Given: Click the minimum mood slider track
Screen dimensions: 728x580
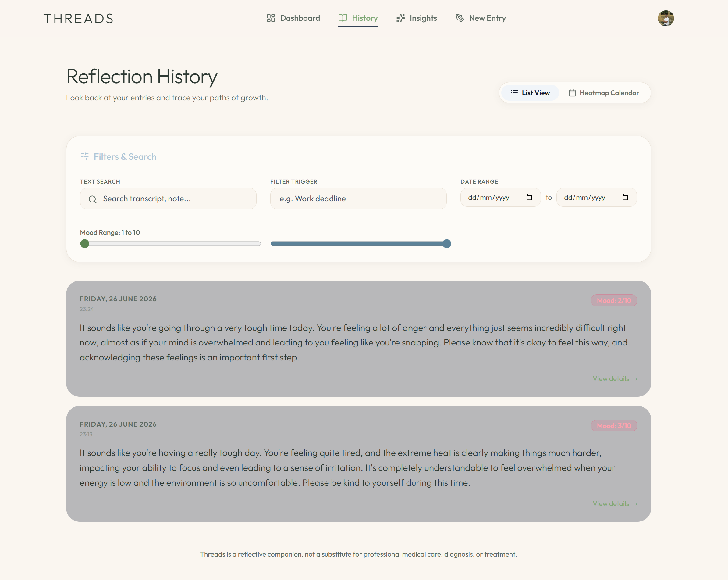Looking at the screenshot, I should (x=171, y=244).
